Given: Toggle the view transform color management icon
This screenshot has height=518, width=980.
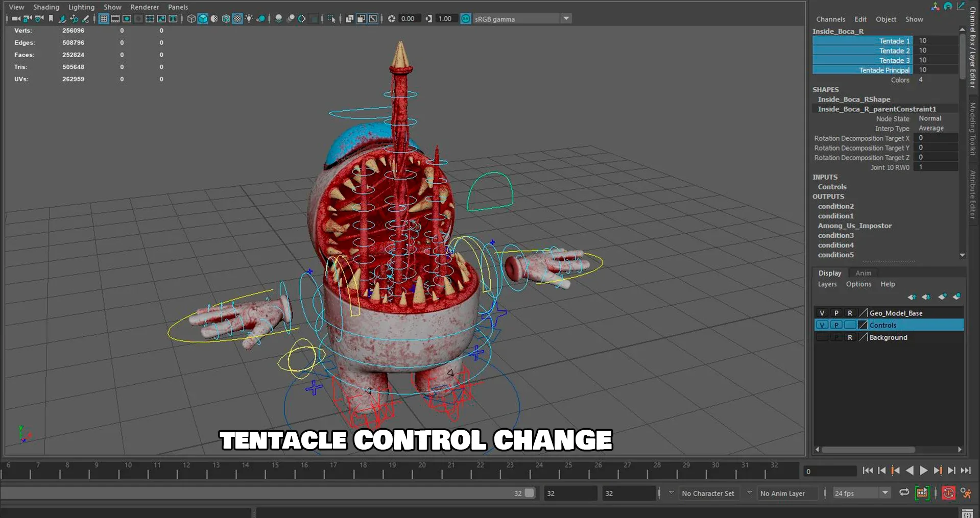Looking at the screenshot, I should (x=466, y=19).
